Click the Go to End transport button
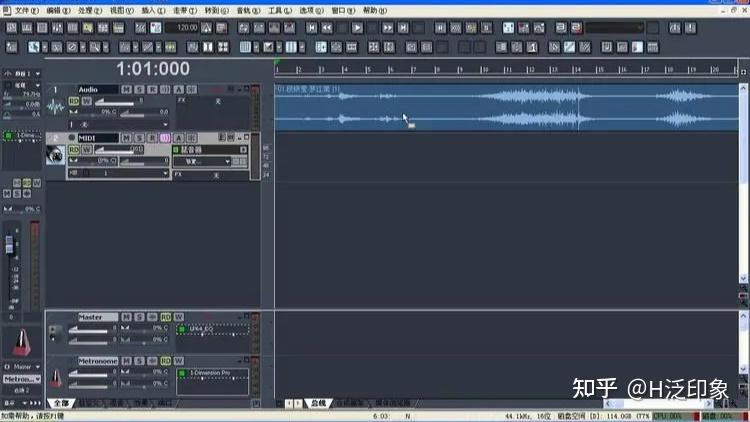The width and height of the screenshot is (750, 422). pyautogui.click(x=403, y=28)
